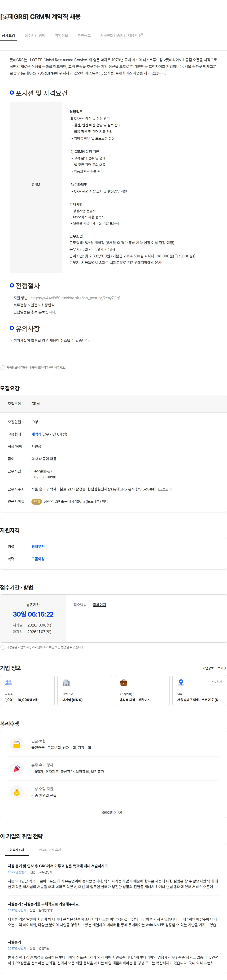Click the 휴무·휴가·행사 party icon
This screenshot has width=227, height=980.
[x=17, y=768]
